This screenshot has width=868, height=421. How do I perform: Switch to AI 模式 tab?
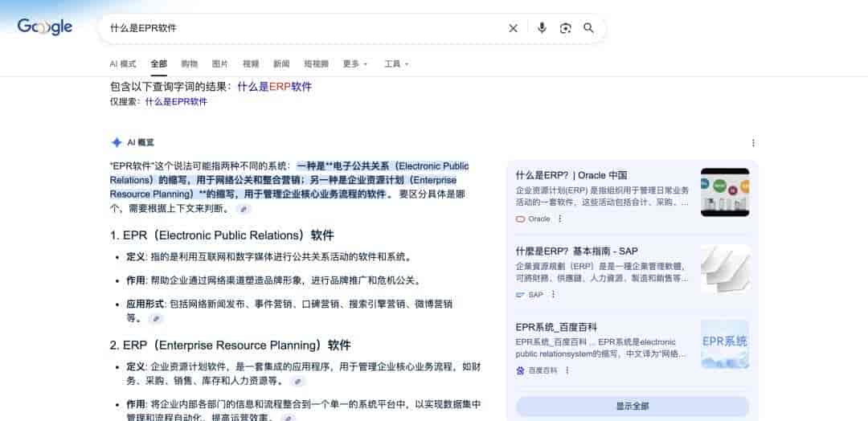point(122,63)
